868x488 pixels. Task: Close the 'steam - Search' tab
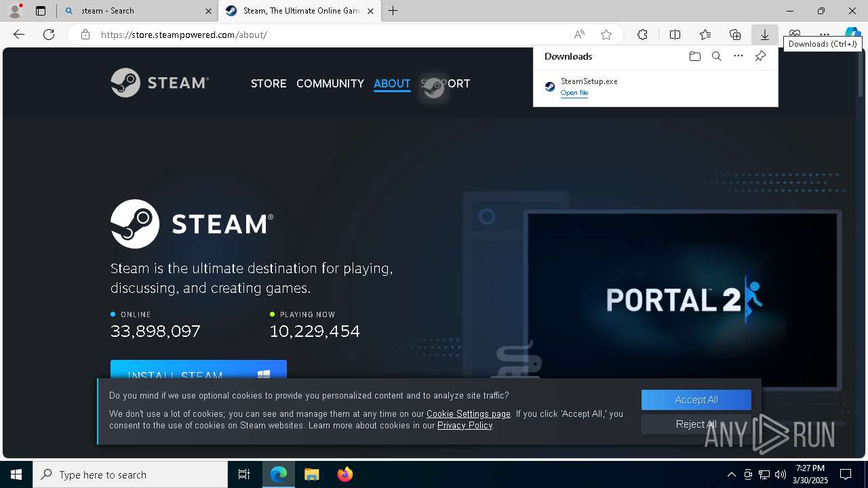[208, 11]
